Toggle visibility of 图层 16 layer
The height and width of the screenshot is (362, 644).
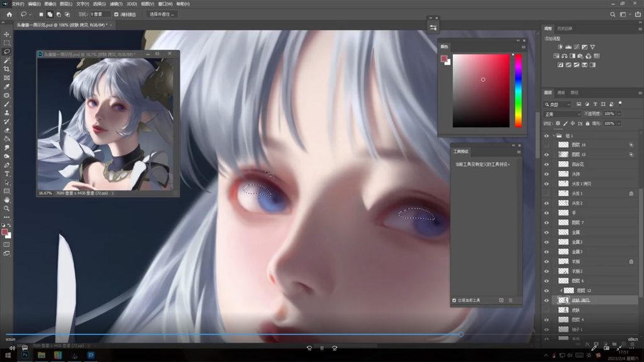coord(546,145)
